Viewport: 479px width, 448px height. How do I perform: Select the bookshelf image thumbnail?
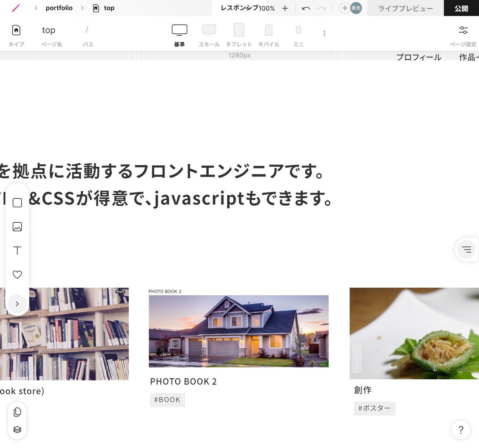point(64,334)
